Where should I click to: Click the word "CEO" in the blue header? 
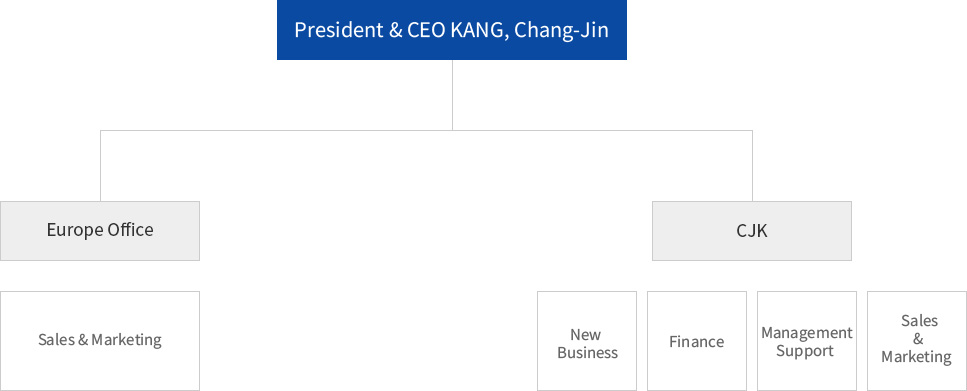[x=425, y=30]
